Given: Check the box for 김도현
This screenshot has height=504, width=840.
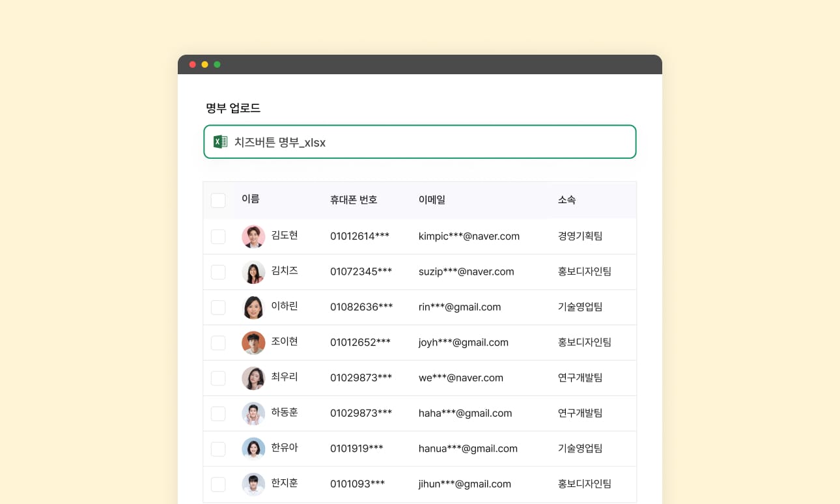Looking at the screenshot, I should point(218,236).
